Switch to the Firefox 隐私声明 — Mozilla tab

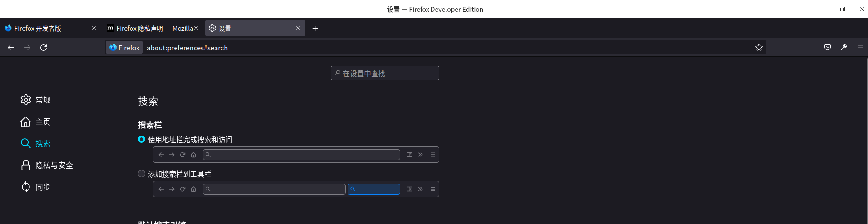coord(152,28)
